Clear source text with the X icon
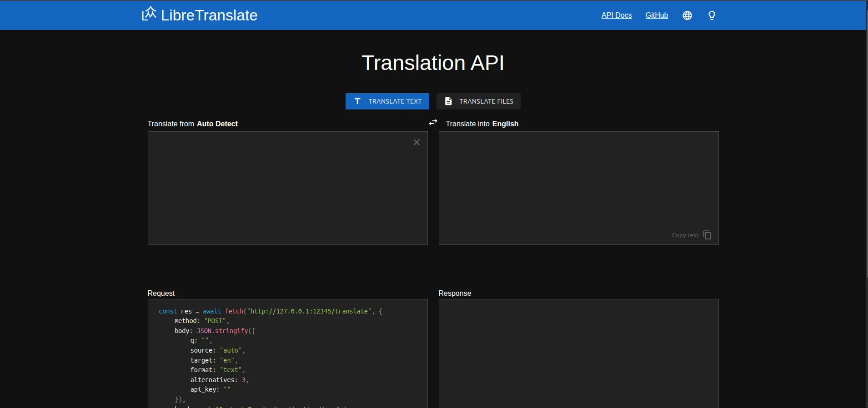Image resolution: width=868 pixels, height=408 pixels. (416, 142)
